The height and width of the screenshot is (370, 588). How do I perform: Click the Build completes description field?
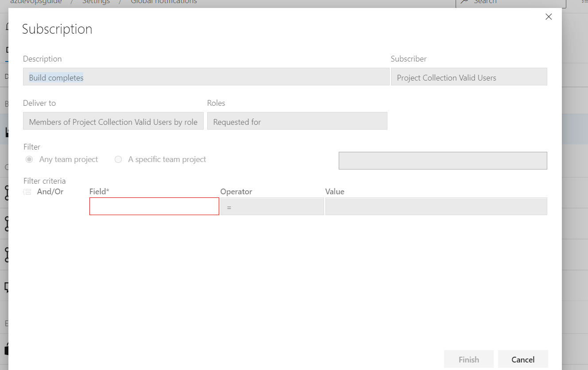206,77
